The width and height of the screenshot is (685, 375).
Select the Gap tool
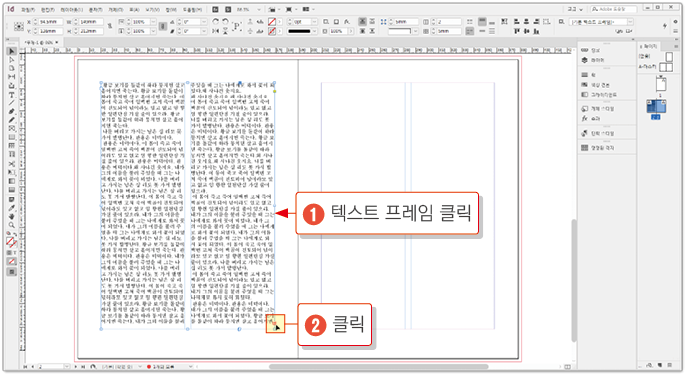tap(12, 77)
